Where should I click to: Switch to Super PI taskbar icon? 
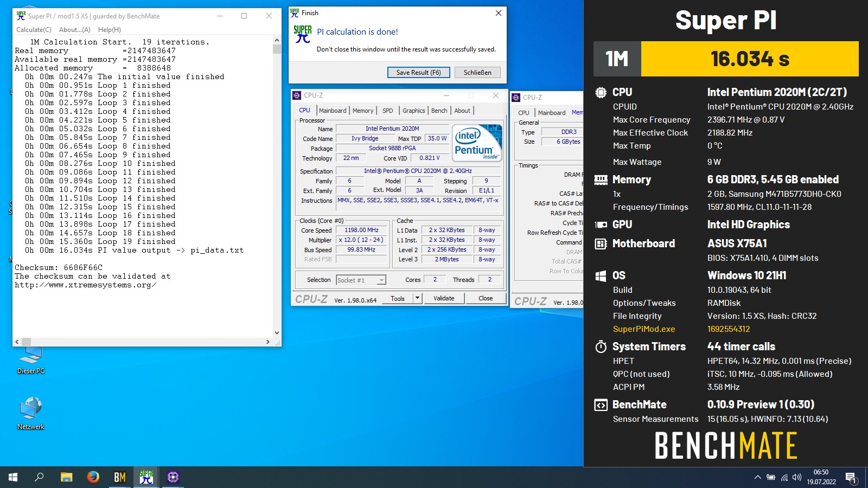[x=146, y=477]
